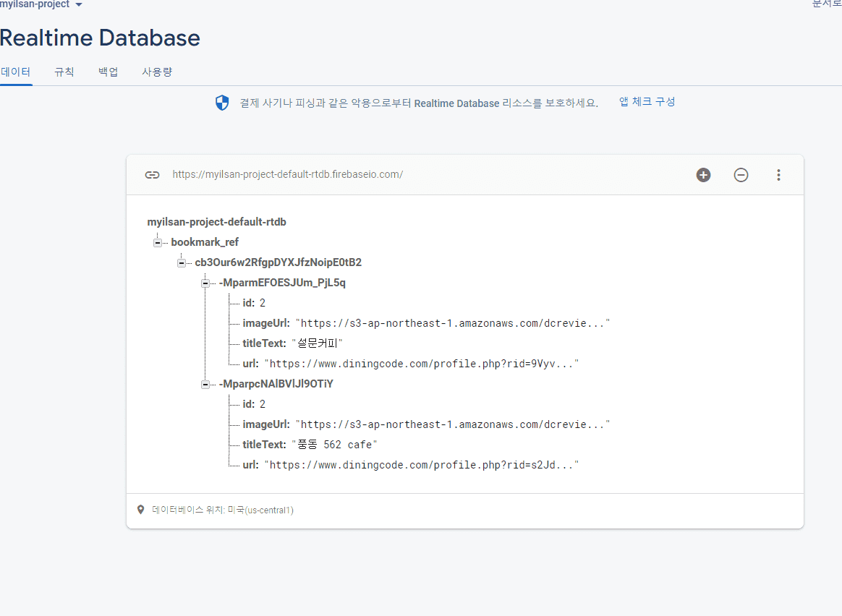Open the myilsan-project project dropdown
This screenshot has width=842, height=616.
(41, 4)
